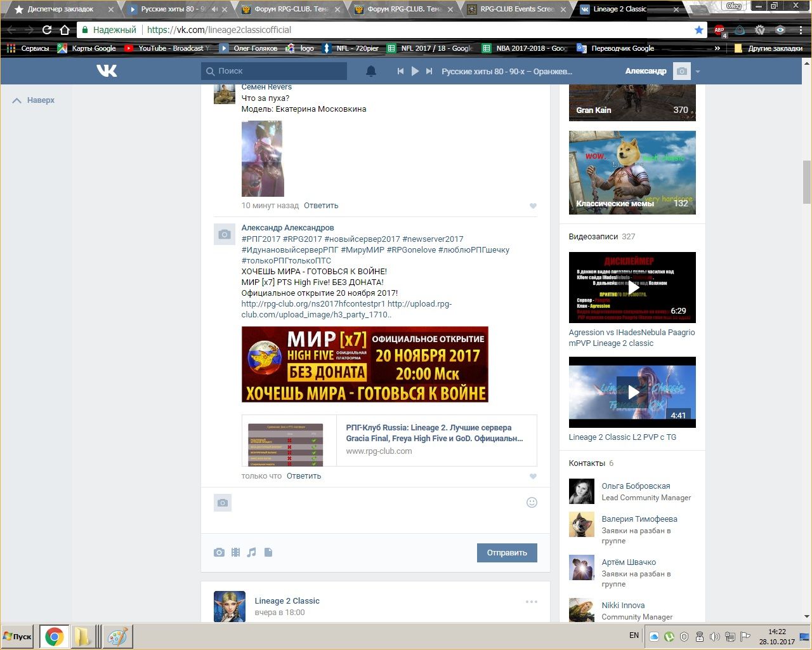Screen dimensions: 812x650
Task: Attach an audio track to the comment
Action: (252, 553)
